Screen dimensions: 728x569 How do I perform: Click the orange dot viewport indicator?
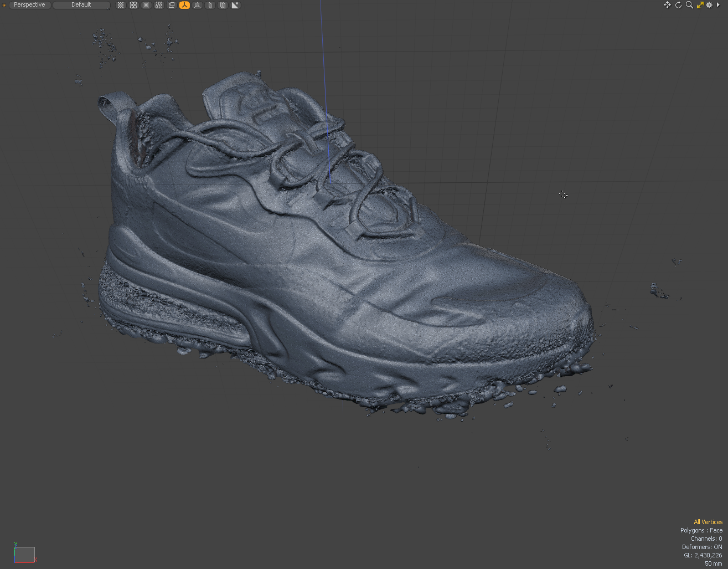4,5
